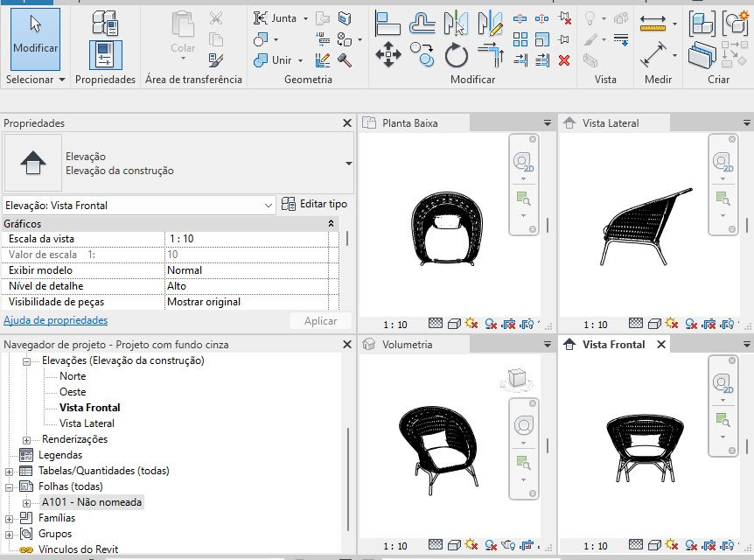Open the Unir dropdown arrow
754x560 pixels.
[301, 60]
